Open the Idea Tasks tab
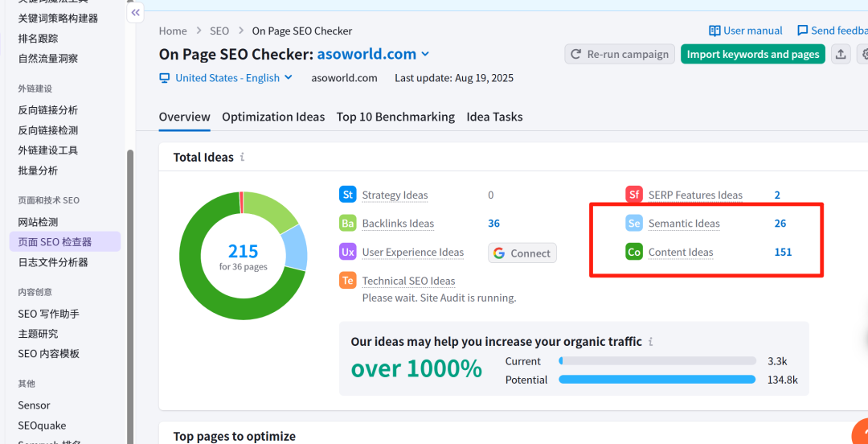Screen dimensions: 868x444 point(494,117)
